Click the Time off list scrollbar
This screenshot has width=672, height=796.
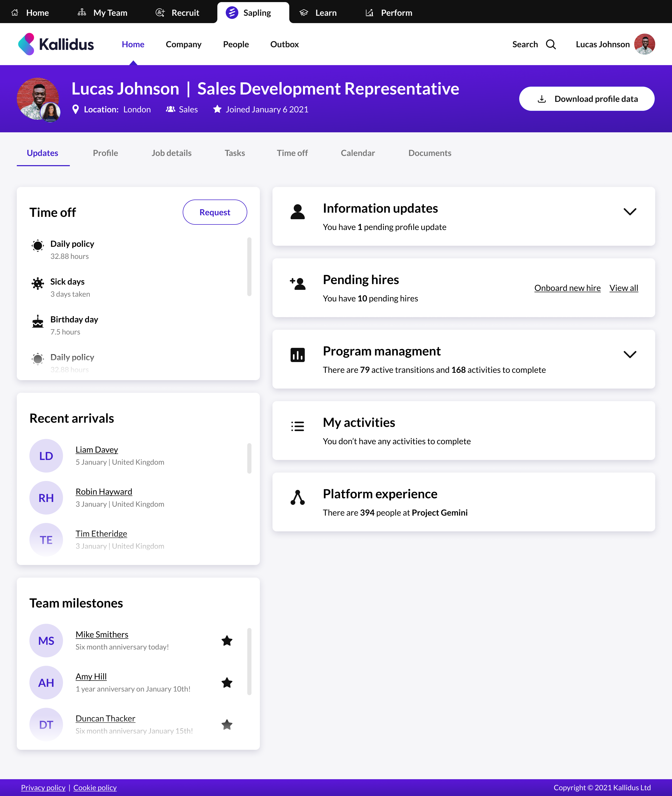point(249,266)
